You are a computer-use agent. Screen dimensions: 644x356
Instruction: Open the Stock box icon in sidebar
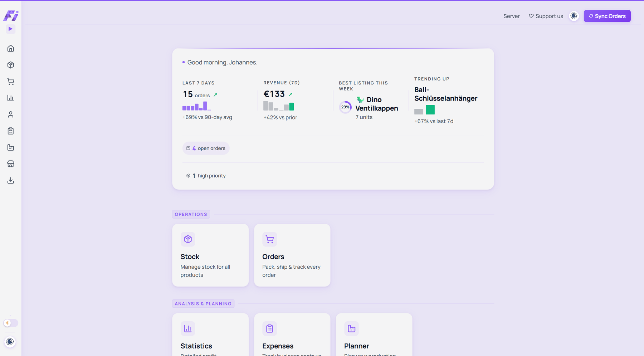pyautogui.click(x=11, y=65)
